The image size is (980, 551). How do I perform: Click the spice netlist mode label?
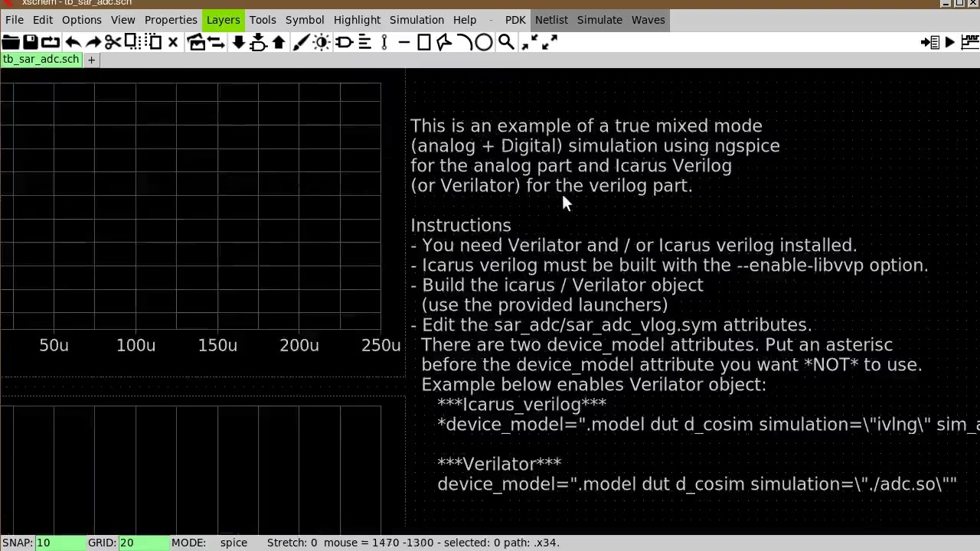[x=234, y=543]
